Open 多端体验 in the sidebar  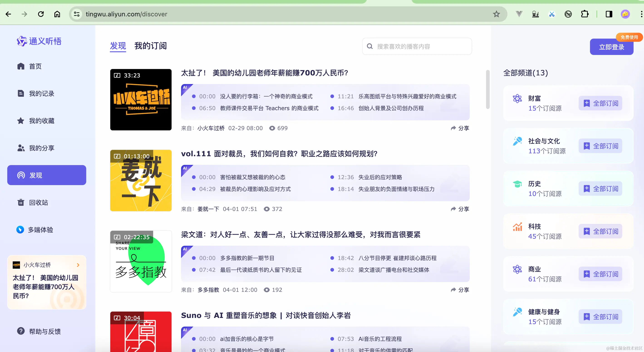pos(47,230)
